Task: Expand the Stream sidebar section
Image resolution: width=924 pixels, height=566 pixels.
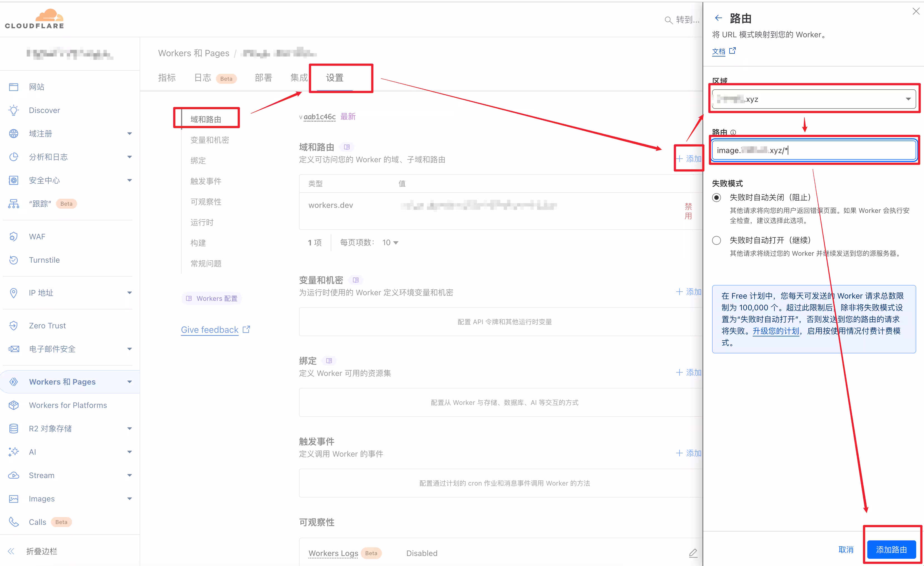Action: click(x=129, y=475)
